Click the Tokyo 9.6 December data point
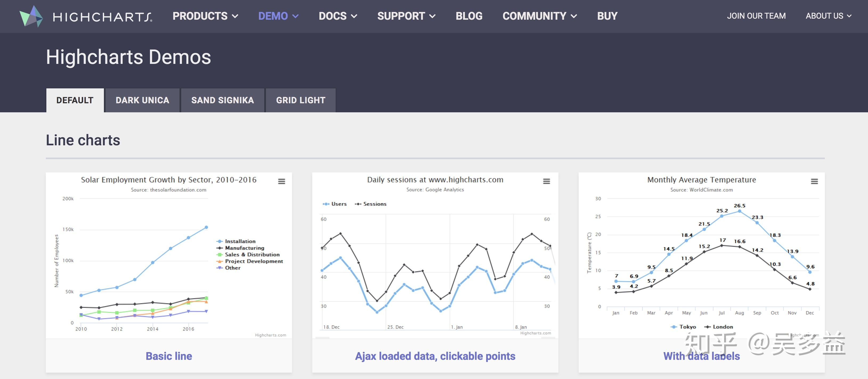The image size is (868, 379). (x=810, y=272)
